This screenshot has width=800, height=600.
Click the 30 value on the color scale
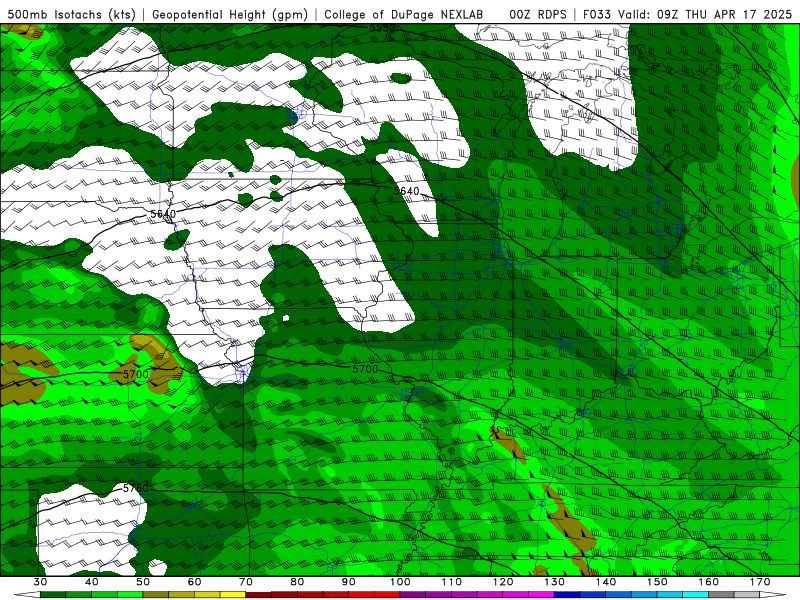pos(40,582)
